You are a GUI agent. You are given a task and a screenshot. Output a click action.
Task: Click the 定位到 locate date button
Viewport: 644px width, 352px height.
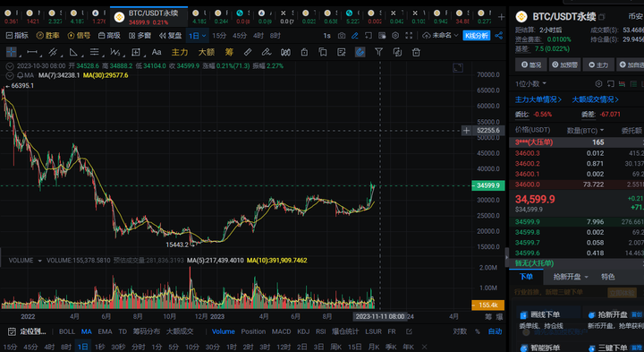27,331
